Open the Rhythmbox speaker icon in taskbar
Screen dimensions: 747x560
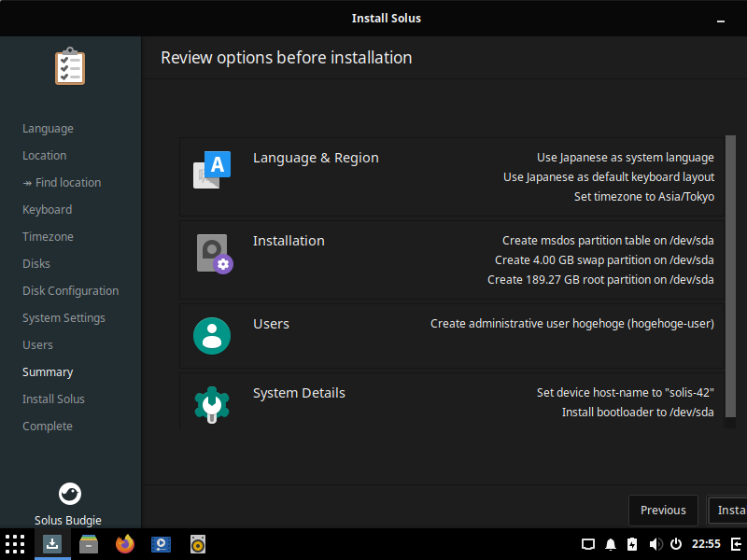click(198, 544)
